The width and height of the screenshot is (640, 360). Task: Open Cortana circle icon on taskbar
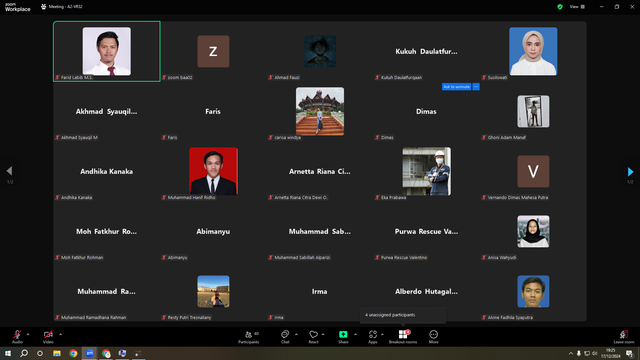tap(40, 353)
